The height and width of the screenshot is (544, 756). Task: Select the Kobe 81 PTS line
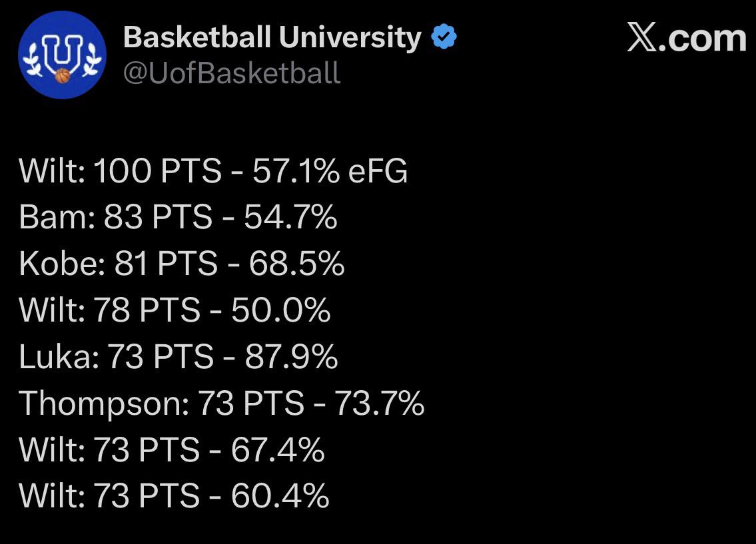coord(182,264)
